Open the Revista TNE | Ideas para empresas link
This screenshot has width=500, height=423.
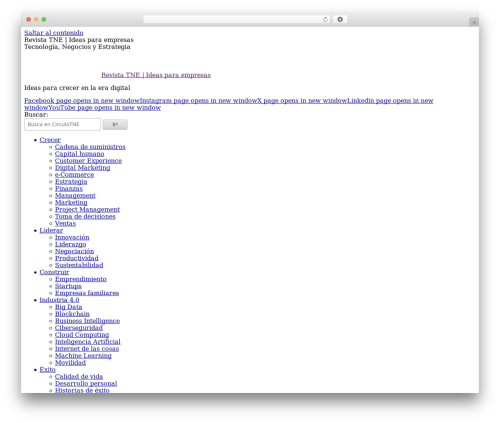point(156,75)
